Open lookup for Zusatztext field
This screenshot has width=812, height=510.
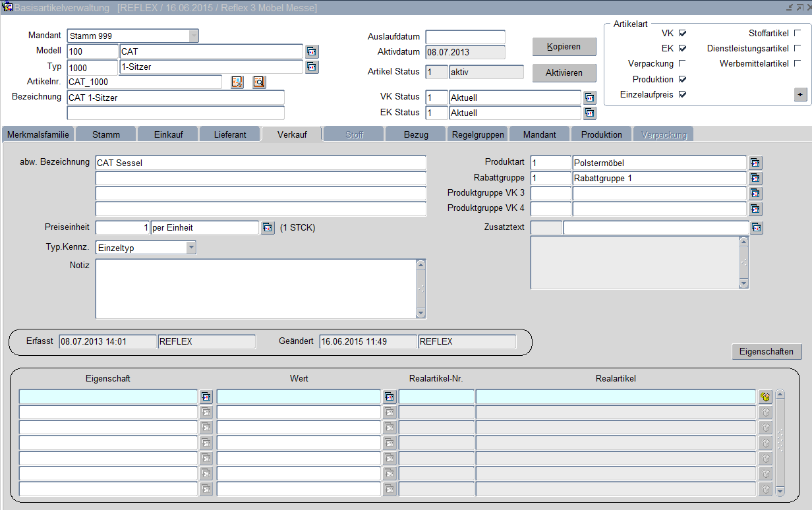point(756,228)
